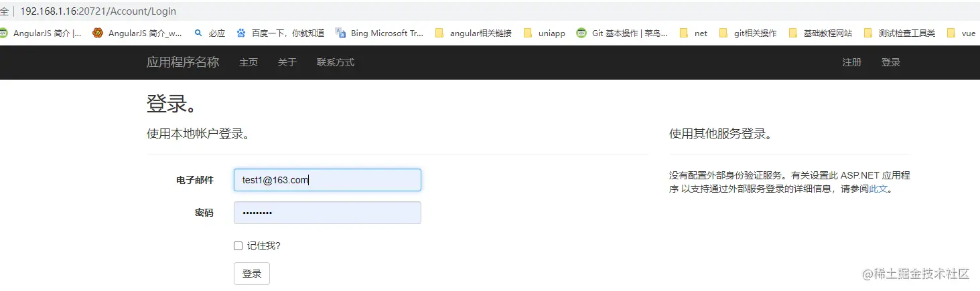Open the 必应 search bookmark
The image size is (980, 291).
pos(210,33)
